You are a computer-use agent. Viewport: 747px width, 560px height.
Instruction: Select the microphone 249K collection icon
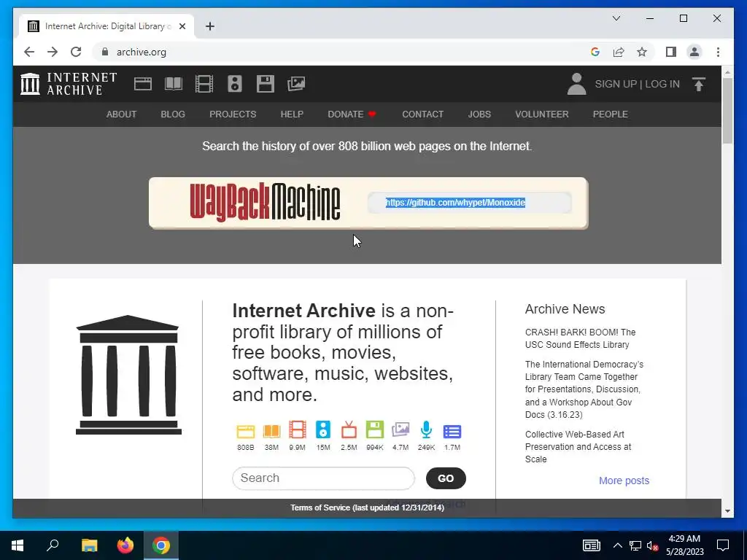coord(426,429)
